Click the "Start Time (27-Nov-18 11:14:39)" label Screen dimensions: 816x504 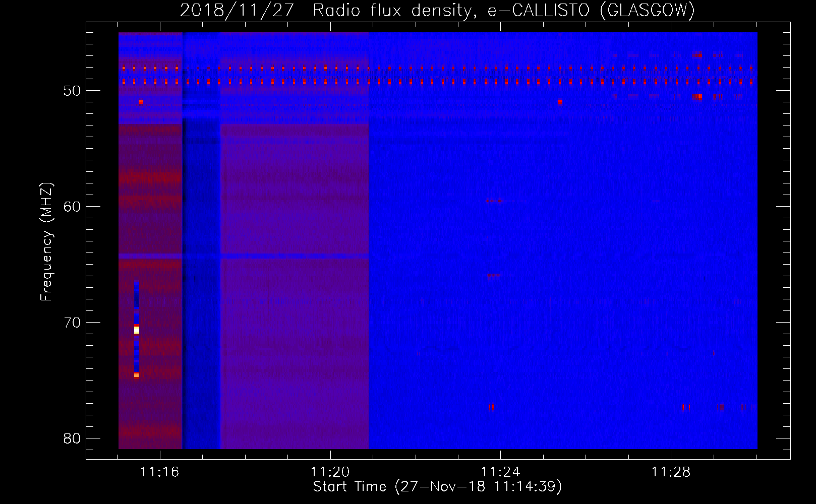437,487
